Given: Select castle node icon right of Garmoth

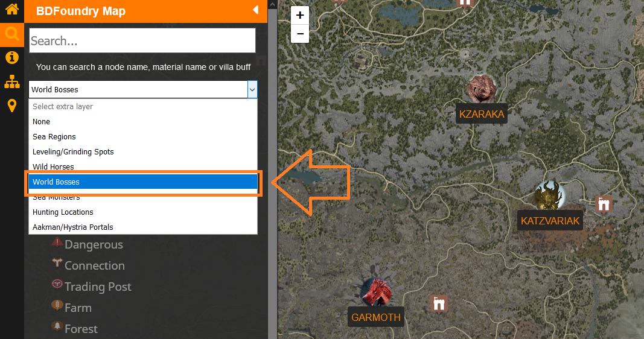Looking at the screenshot, I should tap(439, 304).
